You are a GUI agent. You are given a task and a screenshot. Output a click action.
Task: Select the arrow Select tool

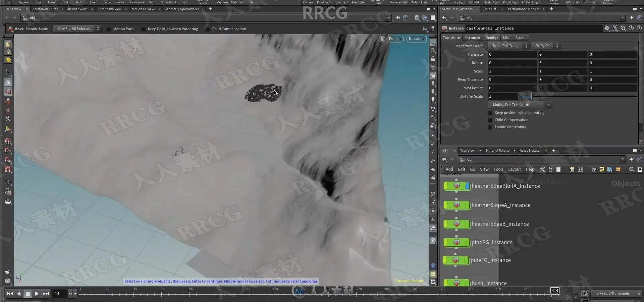click(x=8, y=72)
